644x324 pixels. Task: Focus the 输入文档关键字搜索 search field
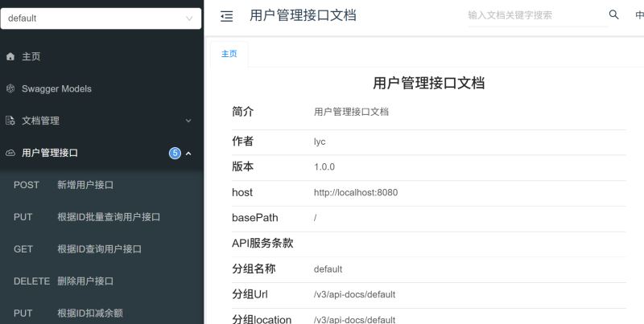click(x=537, y=15)
